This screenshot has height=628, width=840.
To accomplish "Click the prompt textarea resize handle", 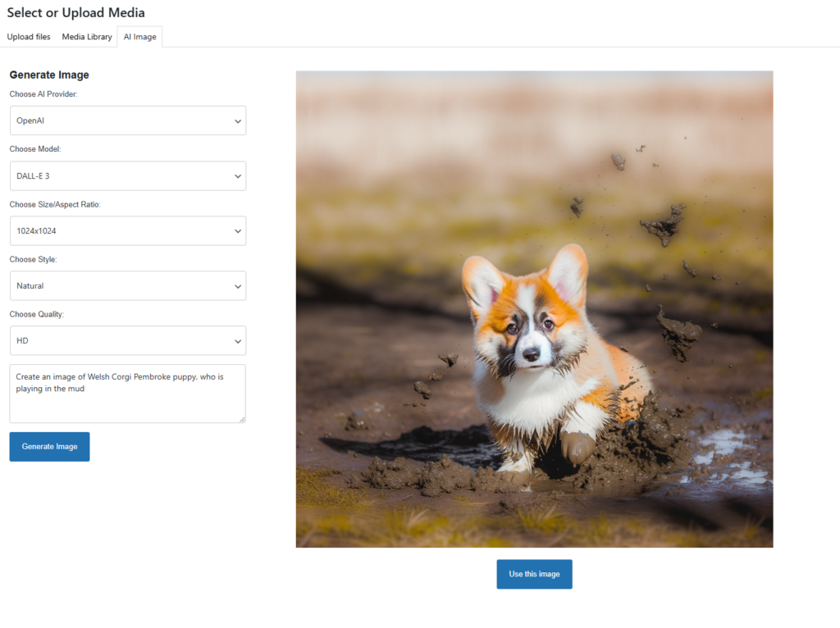I will (x=242, y=420).
